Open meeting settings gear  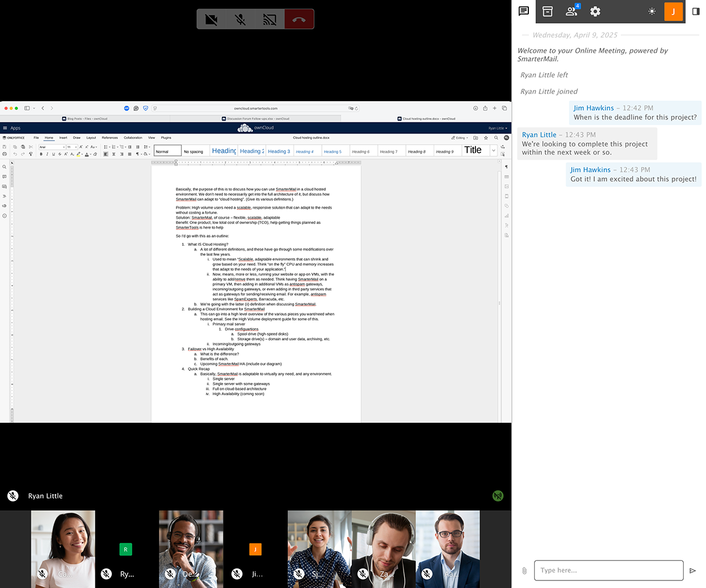pyautogui.click(x=595, y=11)
